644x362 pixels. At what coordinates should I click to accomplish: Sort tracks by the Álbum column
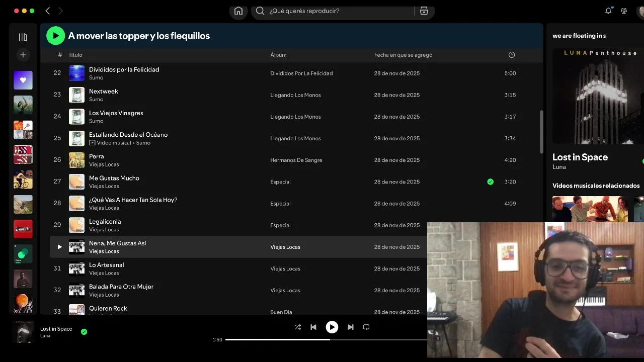tap(278, 55)
